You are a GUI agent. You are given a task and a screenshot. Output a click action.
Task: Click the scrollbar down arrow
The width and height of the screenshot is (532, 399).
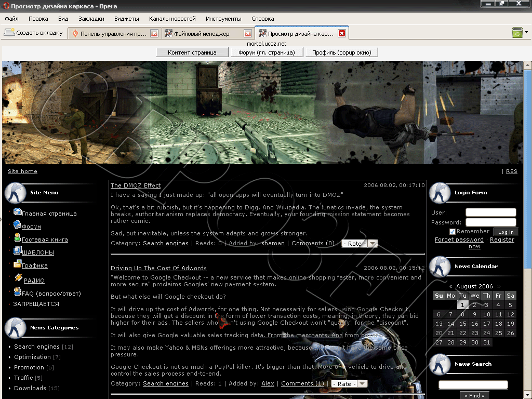[x=528, y=395]
